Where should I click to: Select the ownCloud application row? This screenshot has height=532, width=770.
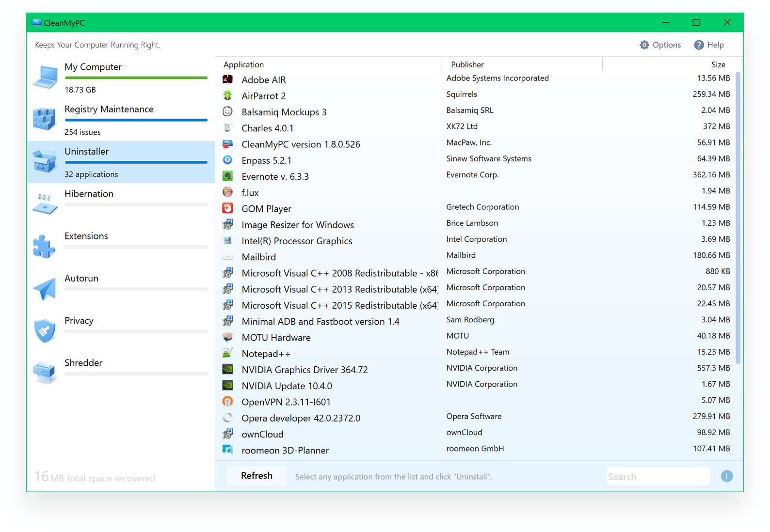pos(476,434)
